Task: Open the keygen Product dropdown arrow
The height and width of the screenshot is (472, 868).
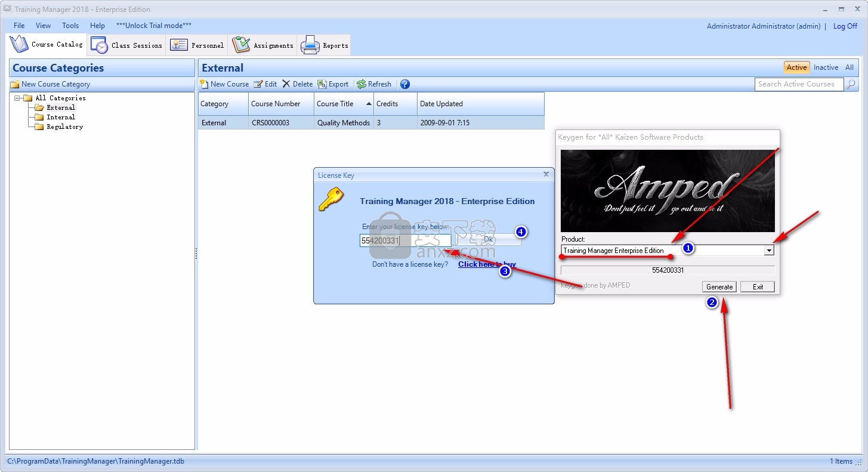Action: [x=769, y=251]
